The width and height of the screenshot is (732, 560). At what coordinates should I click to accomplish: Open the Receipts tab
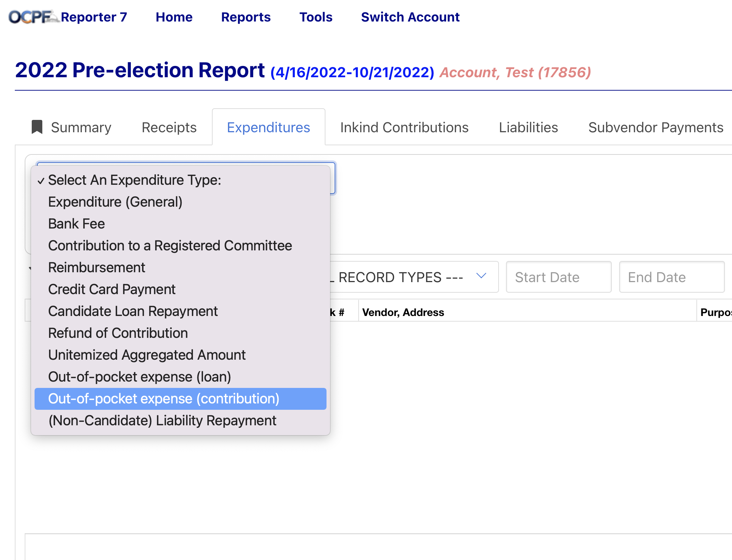[x=169, y=127]
